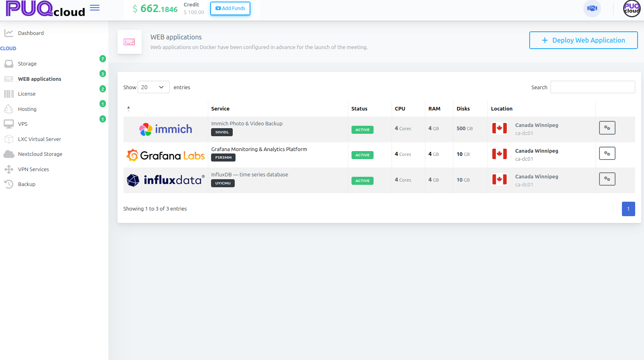Sort table by the first column arrow
644x360 pixels.
coord(128,108)
